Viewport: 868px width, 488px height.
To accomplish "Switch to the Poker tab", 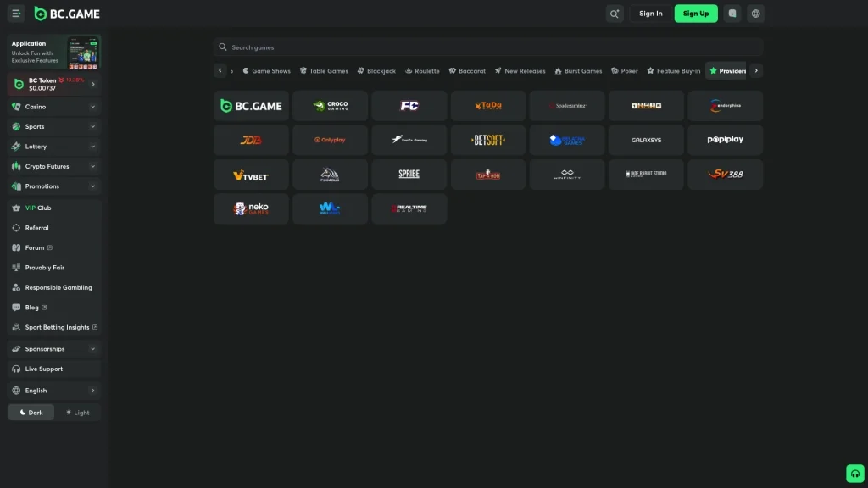I will 625,71.
